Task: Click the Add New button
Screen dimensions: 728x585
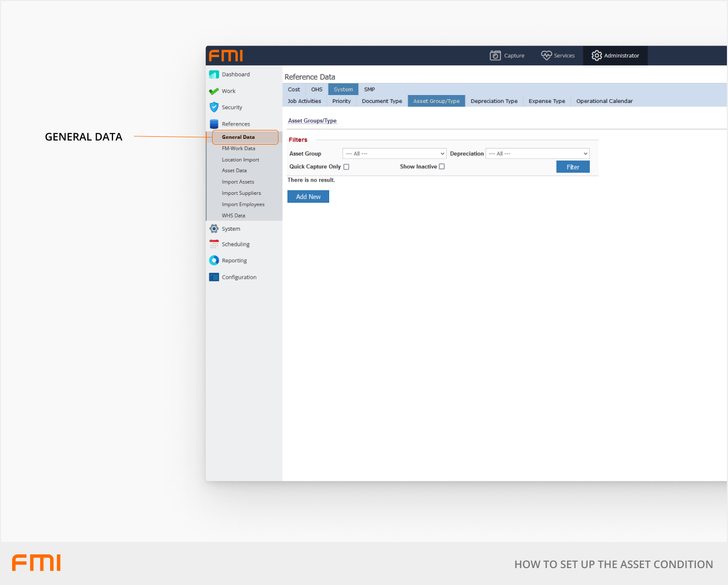Action: (308, 197)
